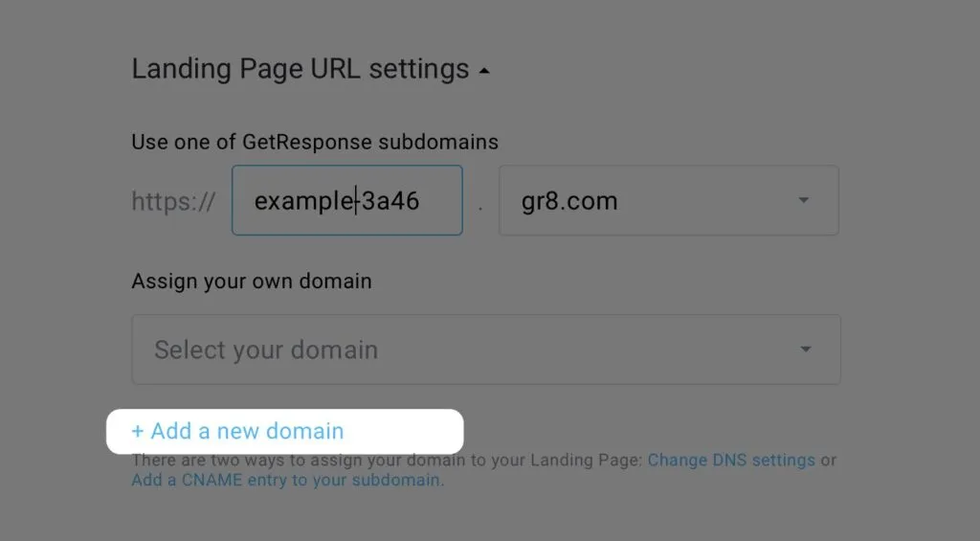Click the Use one of GetResponse subdomains label
Viewport: 980px width, 541px height.
(x=315, y=142)
